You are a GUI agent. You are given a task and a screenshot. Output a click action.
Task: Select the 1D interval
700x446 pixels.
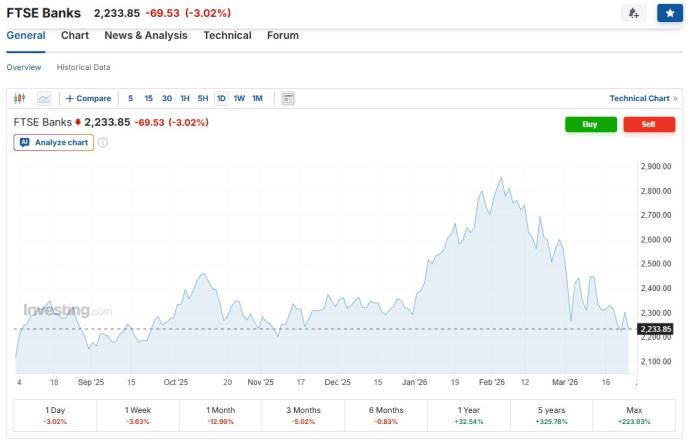(x=221, y=98)
